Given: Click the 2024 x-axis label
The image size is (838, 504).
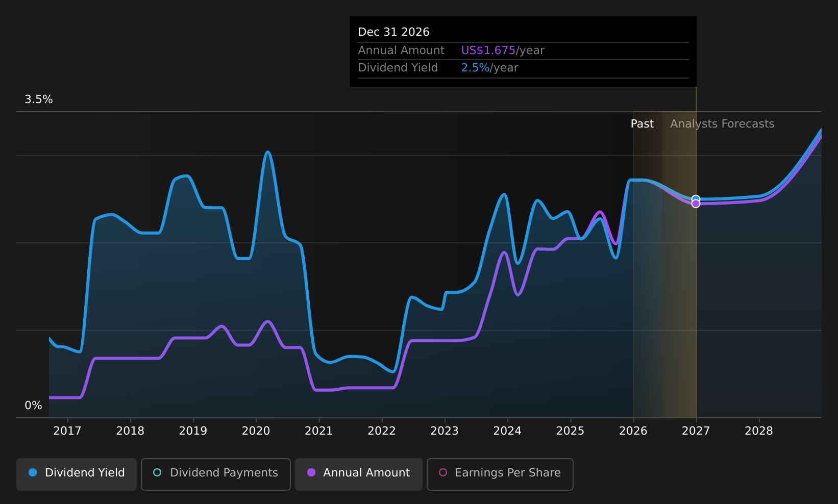Looking at the screenshot, I should 507,431.
